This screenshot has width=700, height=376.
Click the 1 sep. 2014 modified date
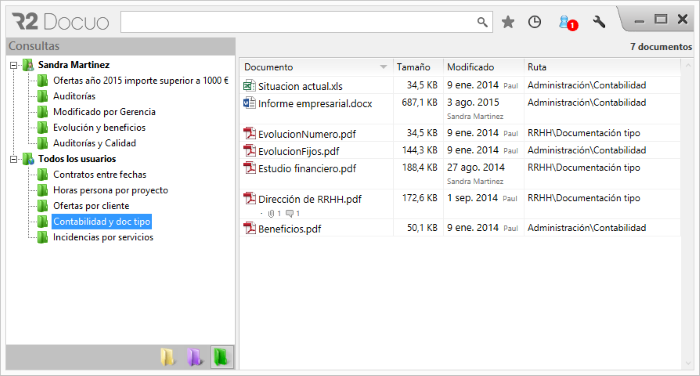tap(472, 197)
